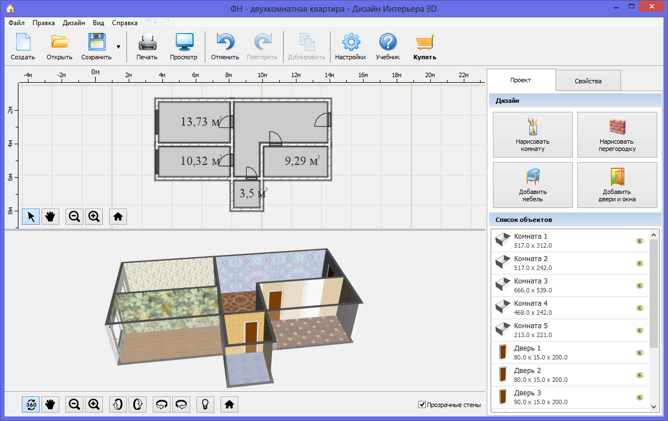
Task: Click Добавить двери и окна button
Action: (616, 185)
